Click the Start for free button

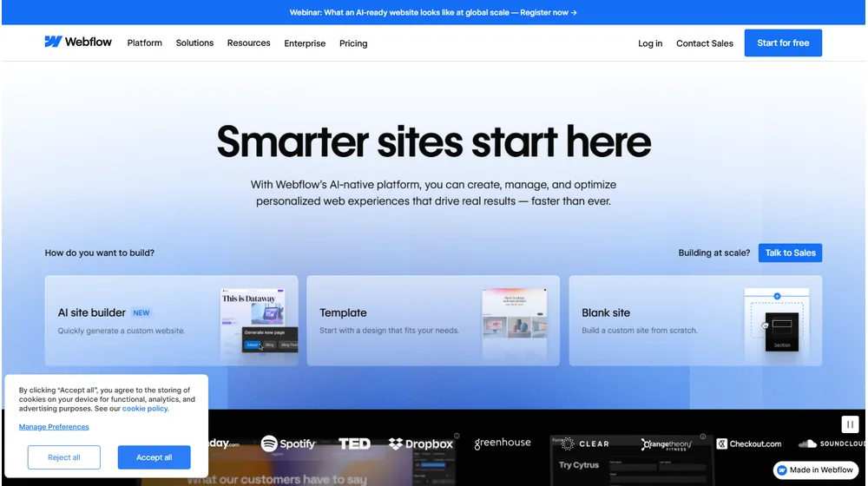click(782, 43)
